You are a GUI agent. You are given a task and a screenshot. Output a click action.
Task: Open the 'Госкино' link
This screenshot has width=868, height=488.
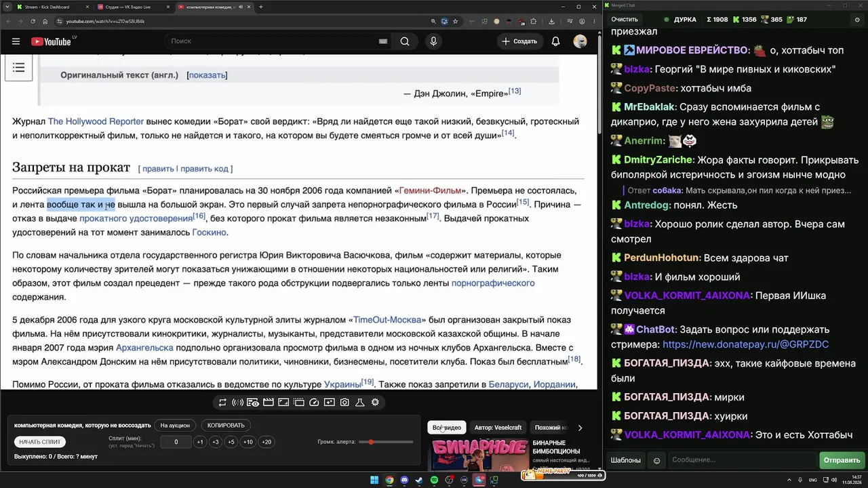tap(209, 232)
